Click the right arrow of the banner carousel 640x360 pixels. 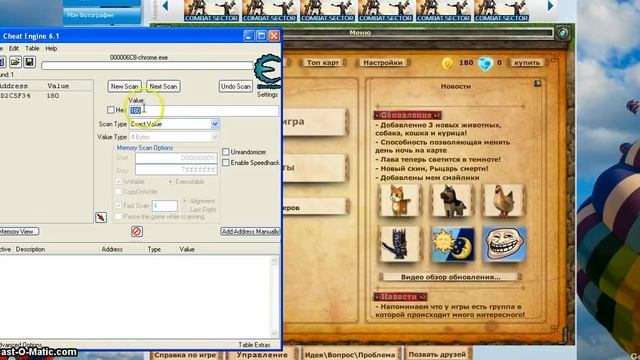point(550,6)
